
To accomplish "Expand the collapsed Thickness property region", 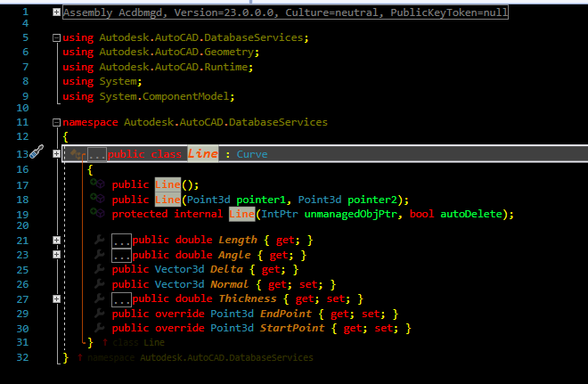I will click(x=57, y=298).
